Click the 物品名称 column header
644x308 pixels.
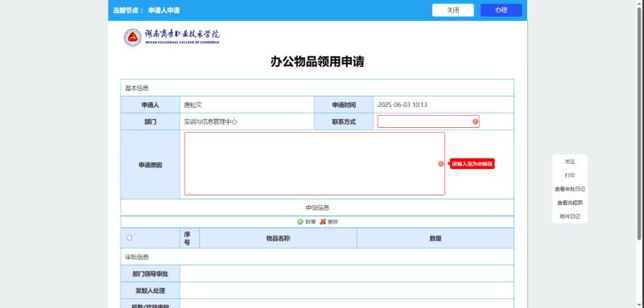coord(278,238)
